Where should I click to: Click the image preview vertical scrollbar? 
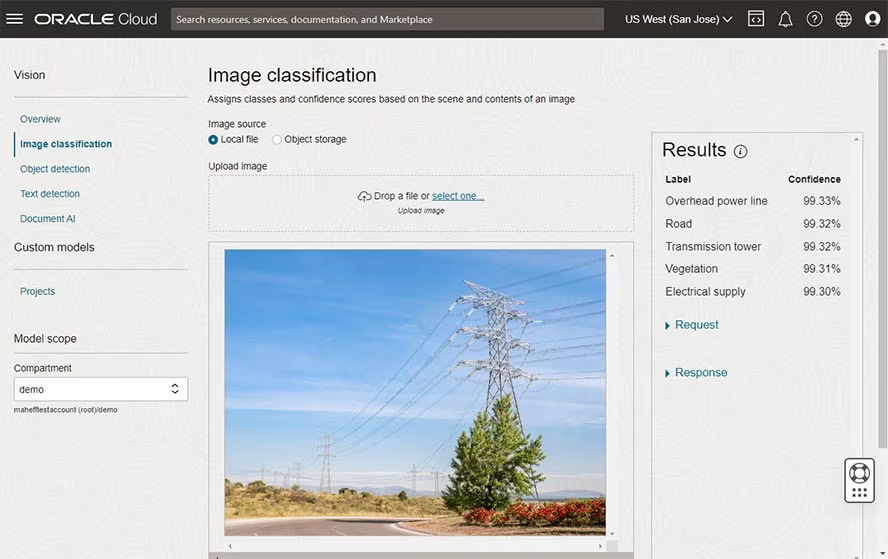pyautogui.click(x=612, y=394)
